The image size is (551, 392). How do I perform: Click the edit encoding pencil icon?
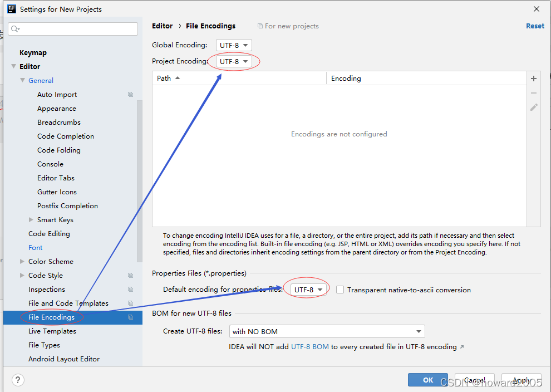(534, 107)
